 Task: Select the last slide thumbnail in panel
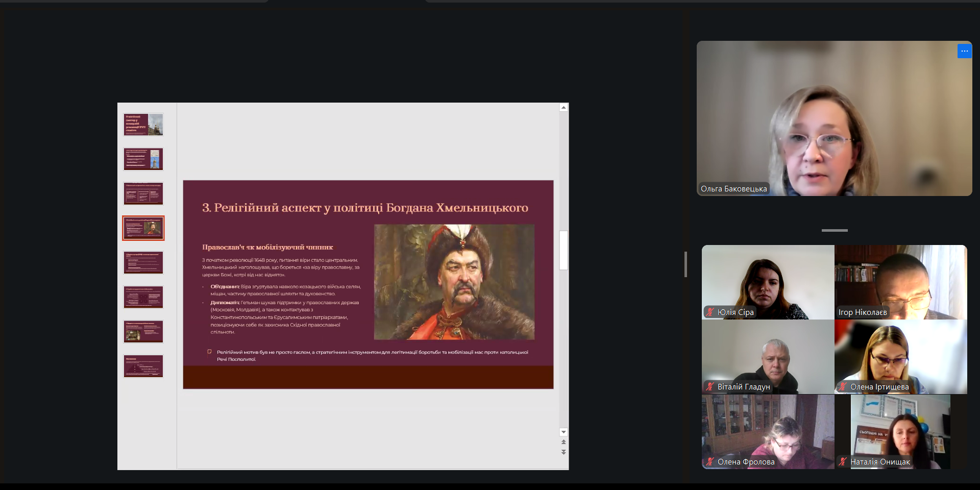[143, 366]
